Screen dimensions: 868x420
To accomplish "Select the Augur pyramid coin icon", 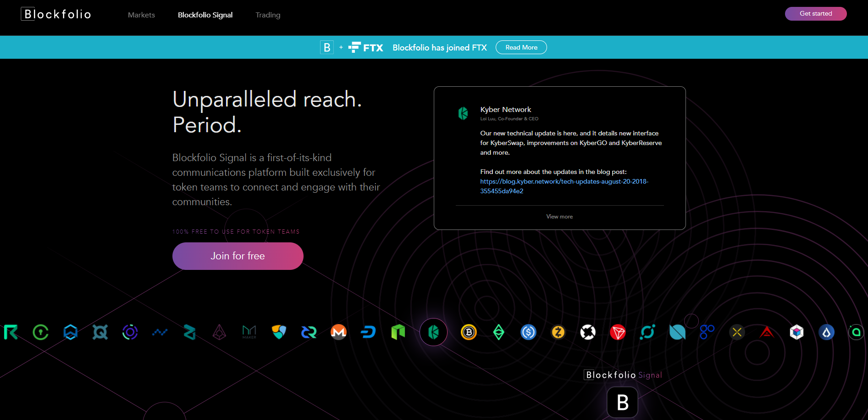I will pyautogui.click(x=220, y=332).
